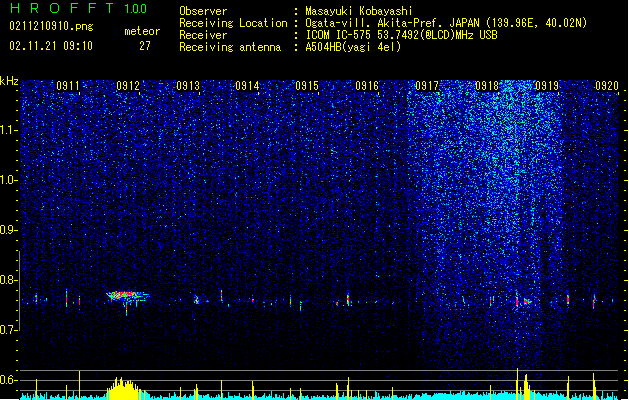Click the 1.0 frequency axis label
The width and height of the screenshot is (629, 400).
[x=8, y=180]
